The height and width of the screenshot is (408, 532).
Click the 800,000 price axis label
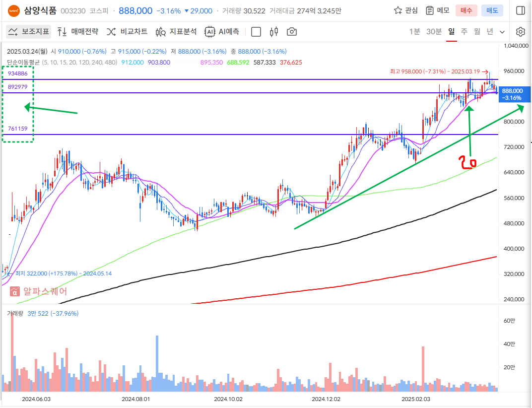(x=514, y=122)
